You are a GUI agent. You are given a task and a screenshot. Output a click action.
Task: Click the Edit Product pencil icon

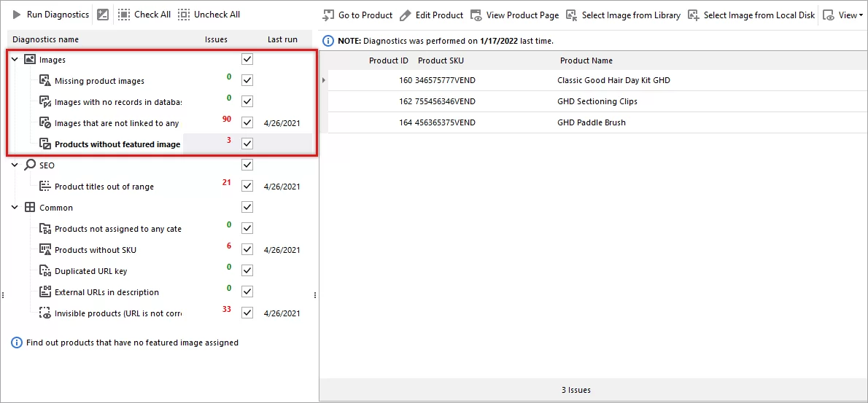coord(406,15)
